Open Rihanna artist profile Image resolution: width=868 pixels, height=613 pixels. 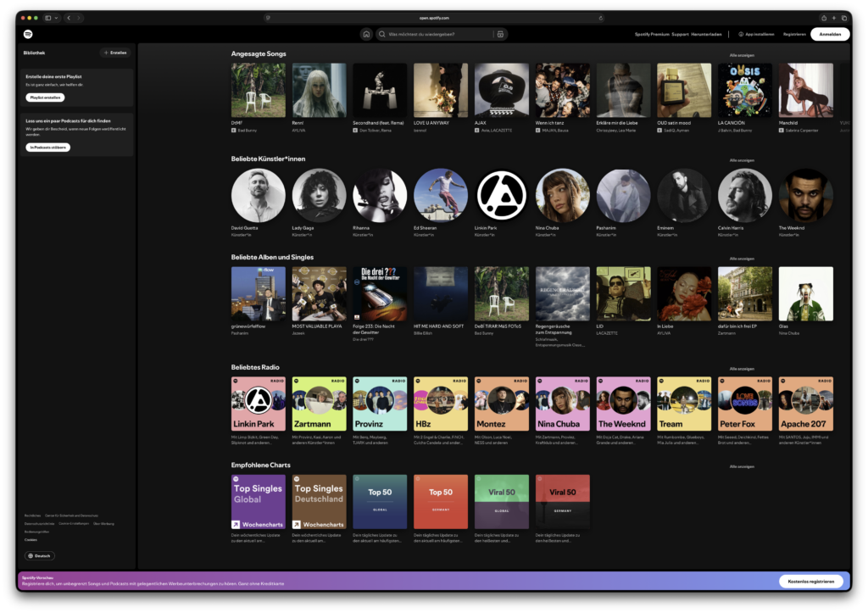[380, 196]
